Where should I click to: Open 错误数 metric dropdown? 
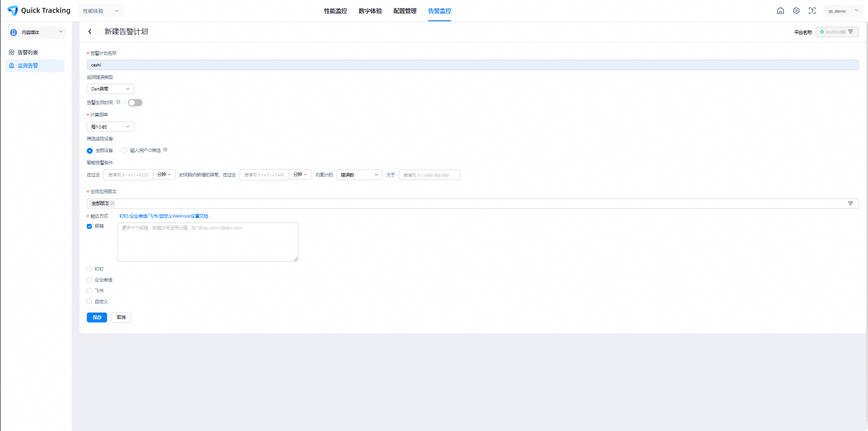pos(359,175)
